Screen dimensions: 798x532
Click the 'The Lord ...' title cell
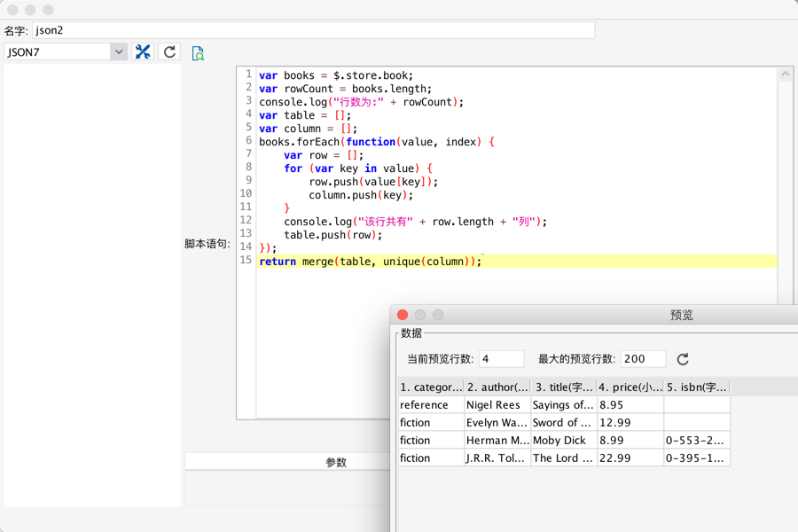point(563,458)
